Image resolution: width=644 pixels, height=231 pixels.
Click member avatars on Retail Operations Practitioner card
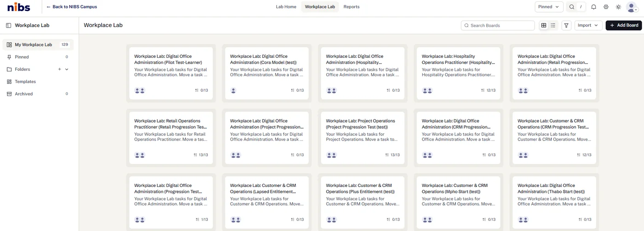tap(140, 155)
